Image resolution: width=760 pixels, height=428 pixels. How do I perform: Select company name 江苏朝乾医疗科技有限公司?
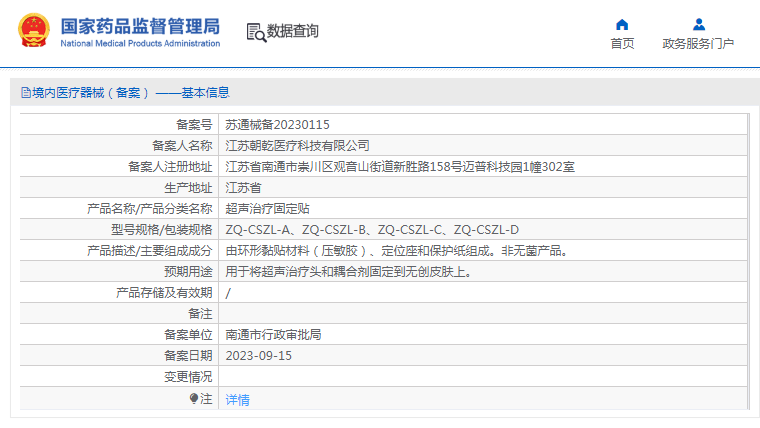(x=297, y=145)
